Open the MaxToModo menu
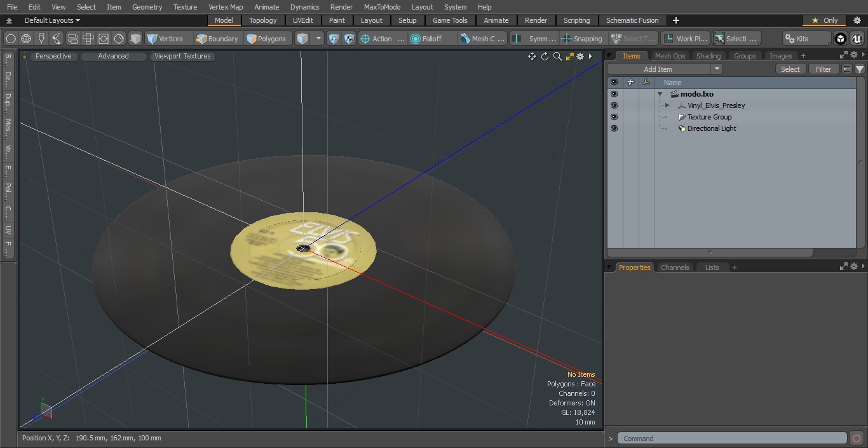Screen dimensions: 868x448 [x=382, y=7]
